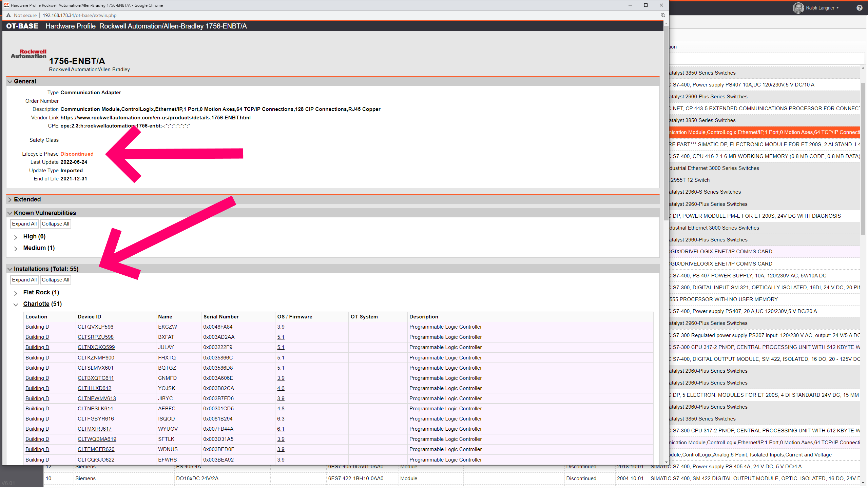Viewport: 868px width, 489px height.
Task: Open device CLTQVXLP596 link
Action: pos(95,327)
